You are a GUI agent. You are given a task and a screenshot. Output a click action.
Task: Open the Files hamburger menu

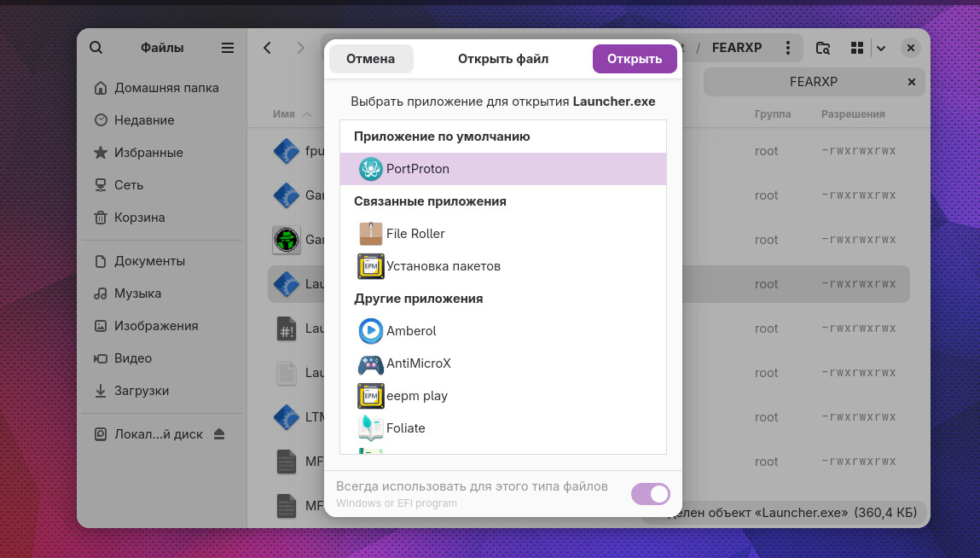click(228, 48)
